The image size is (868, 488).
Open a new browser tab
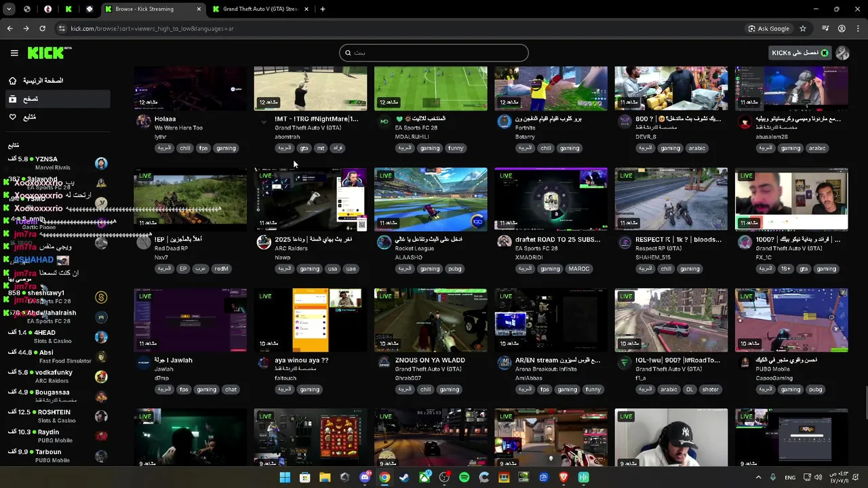tap(322, 9)
